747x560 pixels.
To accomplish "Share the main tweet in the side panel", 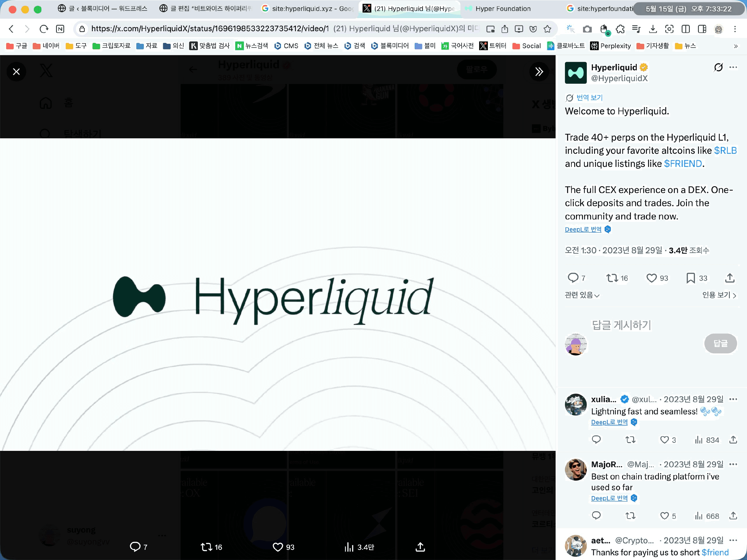I will click(x=730, y=278).
